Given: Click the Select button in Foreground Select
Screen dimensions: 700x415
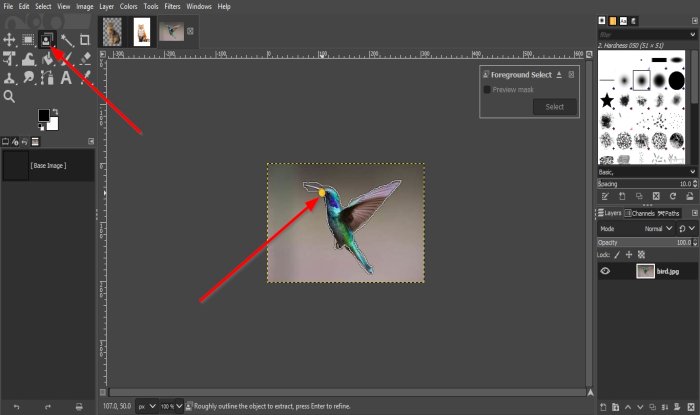Looking at the screenshot, I should [554, 107].
